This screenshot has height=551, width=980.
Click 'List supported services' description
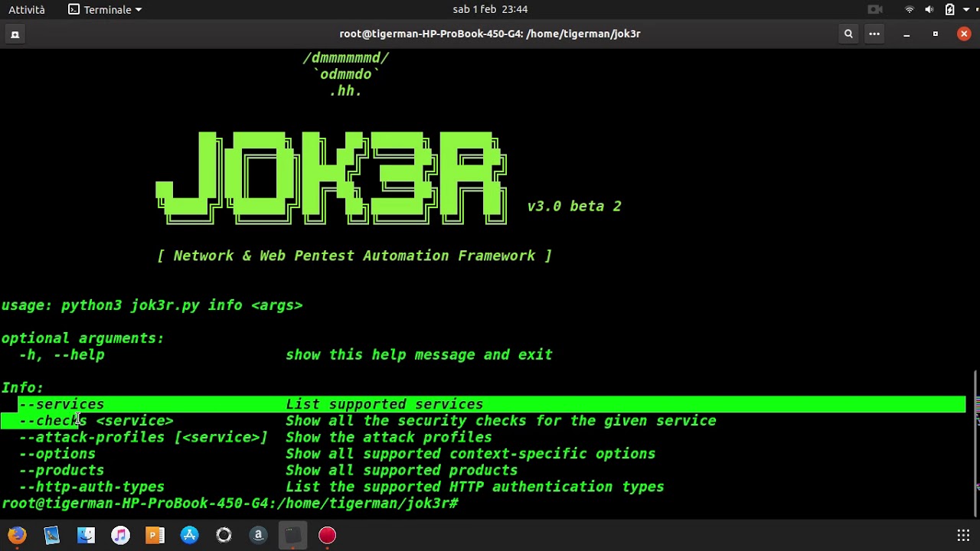384,404
